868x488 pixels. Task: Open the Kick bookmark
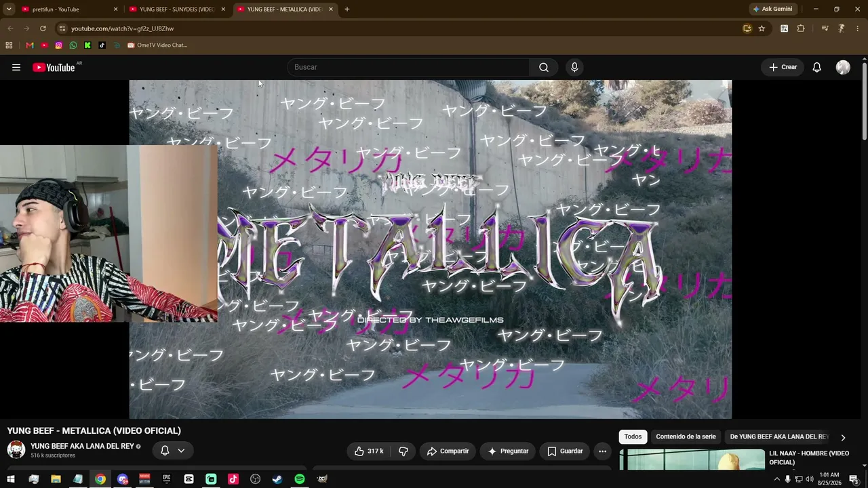(87, 45)
